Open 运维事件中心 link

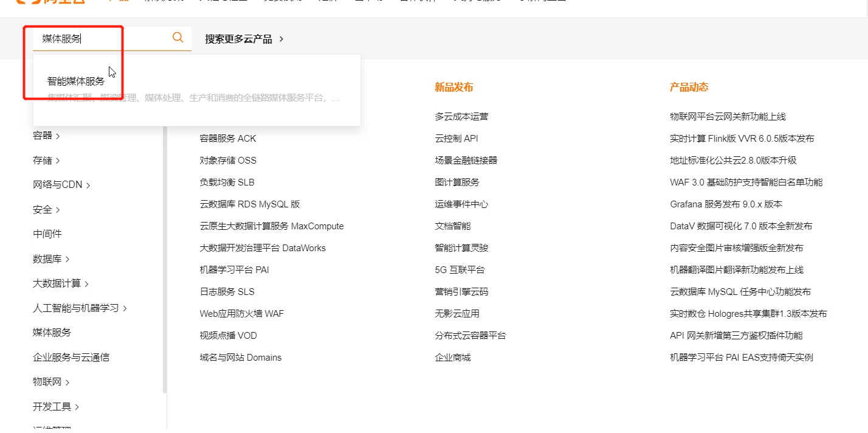(x=461, y=204)
